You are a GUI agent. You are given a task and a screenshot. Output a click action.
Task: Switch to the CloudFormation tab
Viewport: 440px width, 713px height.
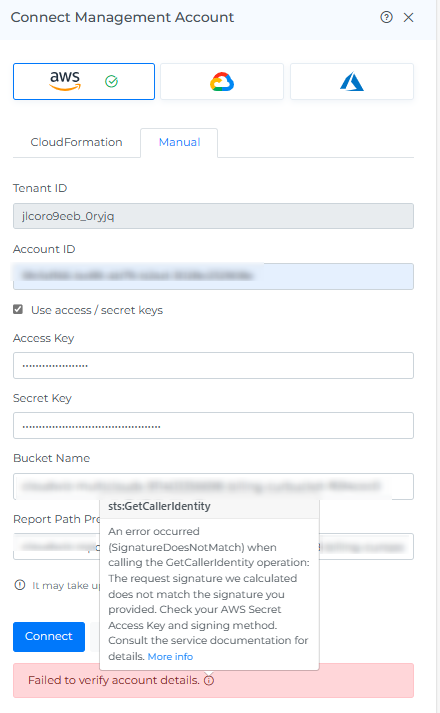coord(76,142)
